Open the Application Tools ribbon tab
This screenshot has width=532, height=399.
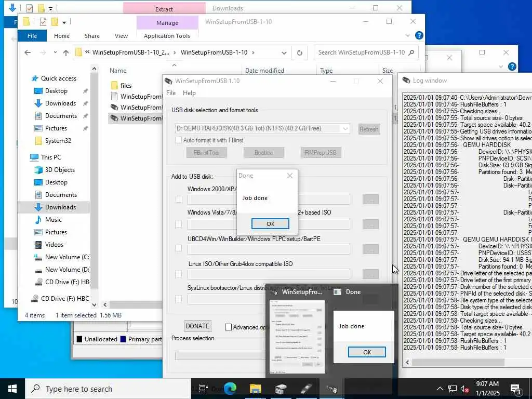pos(167,36)
